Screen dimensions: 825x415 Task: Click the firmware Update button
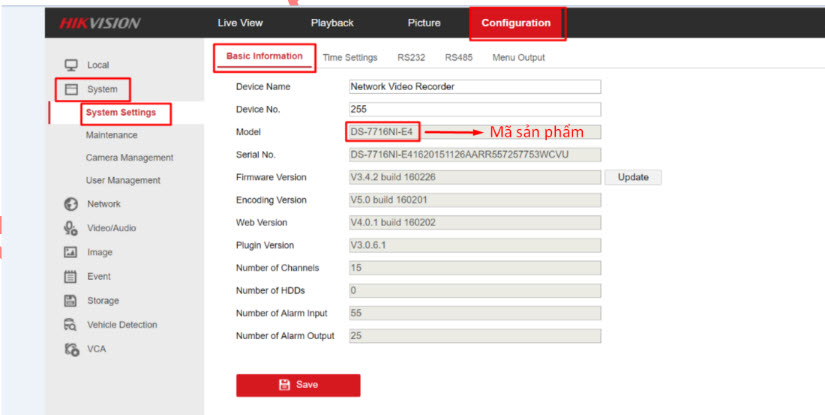click(632, 177)
